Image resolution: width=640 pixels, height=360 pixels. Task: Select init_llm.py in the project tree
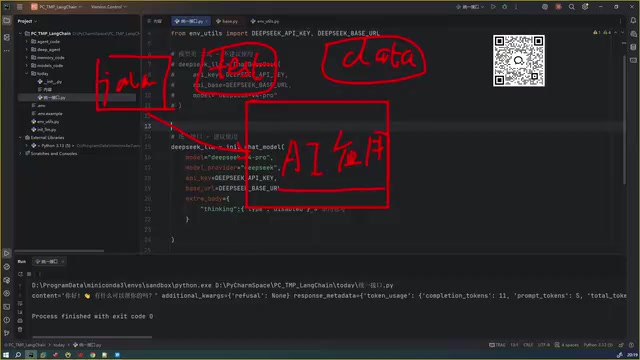click(44, 129)
